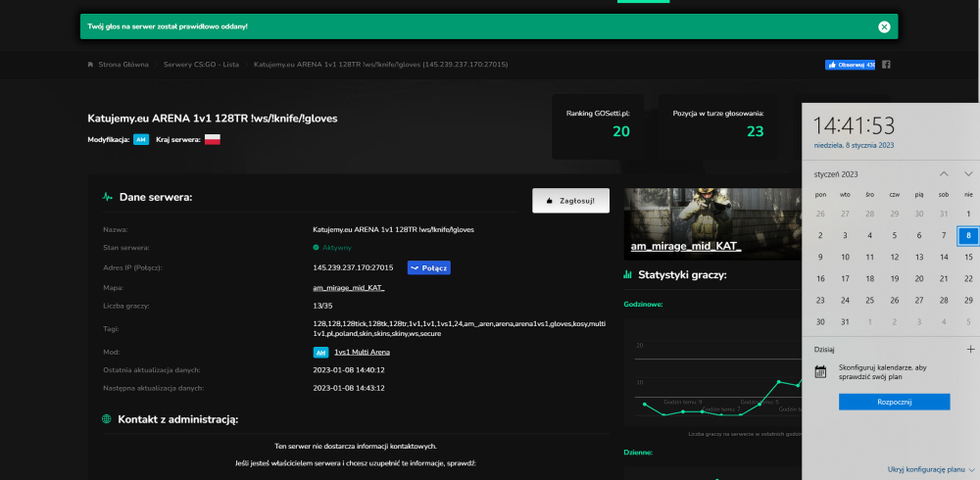
Task: Select 31 in the last calendar row
Action: click(x=845, y=322)
